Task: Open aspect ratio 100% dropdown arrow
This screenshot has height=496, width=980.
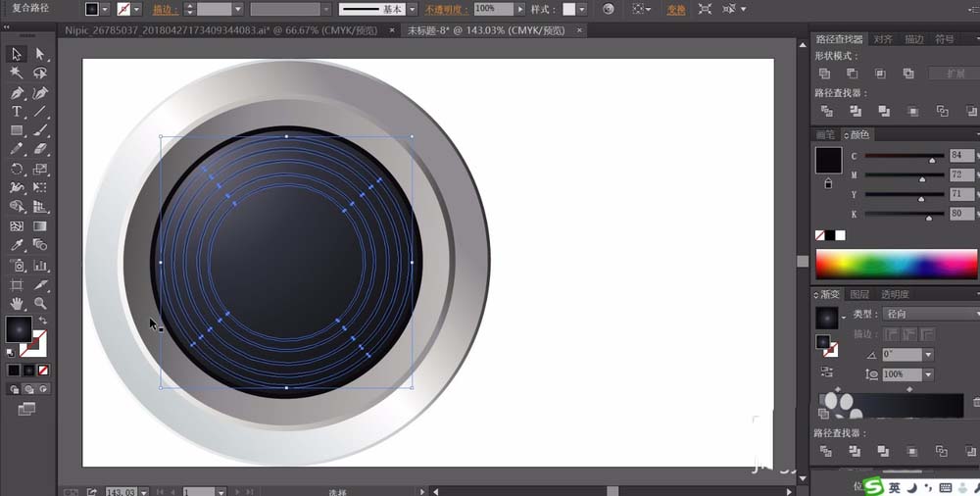Action: (928, 374)
